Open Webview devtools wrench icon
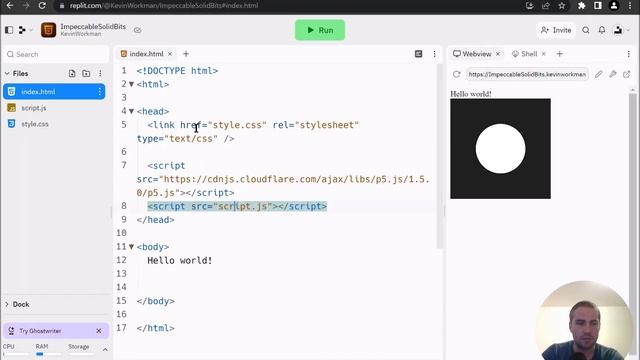640x360 pixels. (613, 74)
